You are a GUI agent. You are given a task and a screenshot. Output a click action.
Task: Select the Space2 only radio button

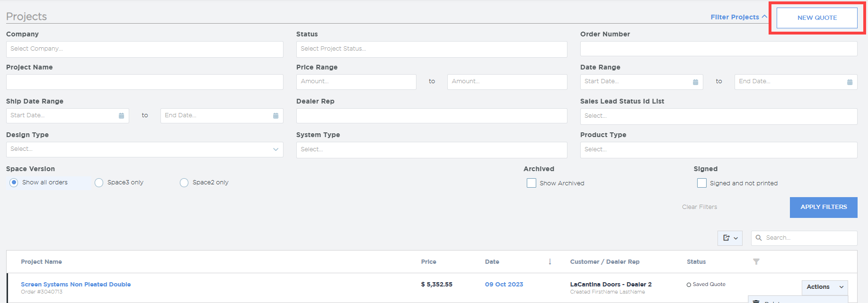(x=184, y=183)
